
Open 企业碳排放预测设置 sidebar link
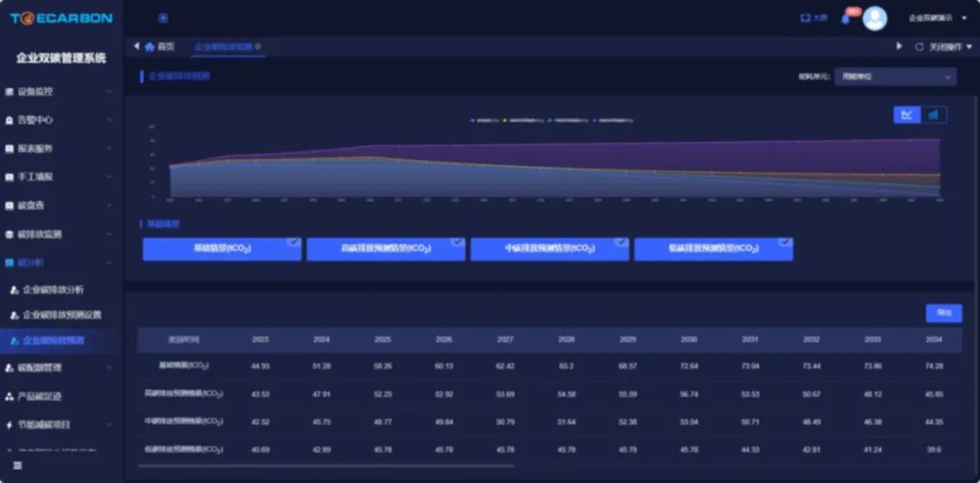tap(62, 315)
